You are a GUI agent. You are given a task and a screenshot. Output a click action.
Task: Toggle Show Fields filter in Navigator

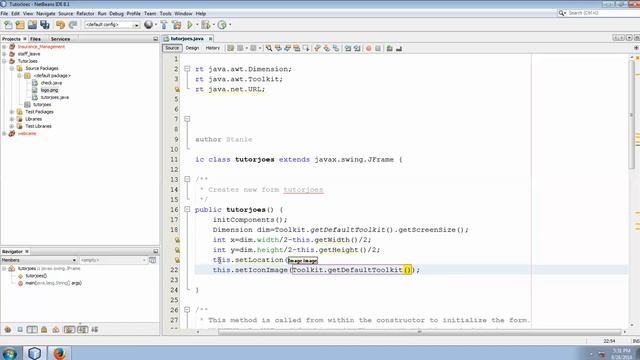click(20, 329)
